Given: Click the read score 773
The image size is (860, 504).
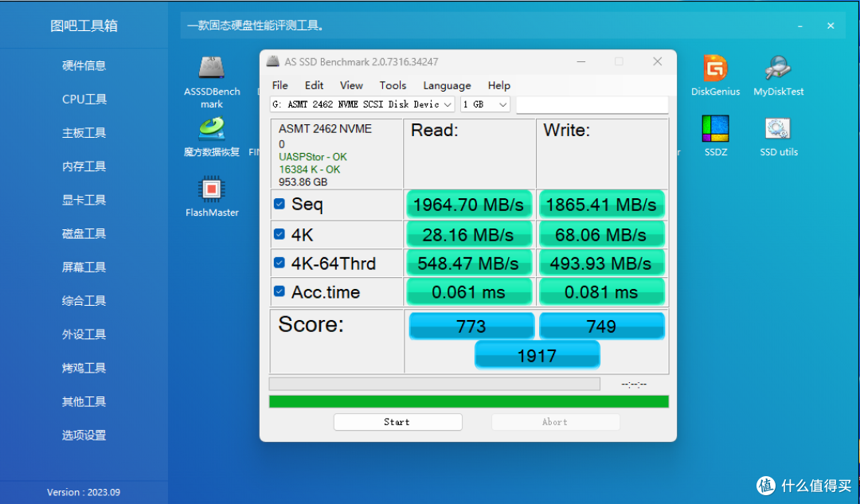Looking at the screenshot, I should (x=471, y=326).
